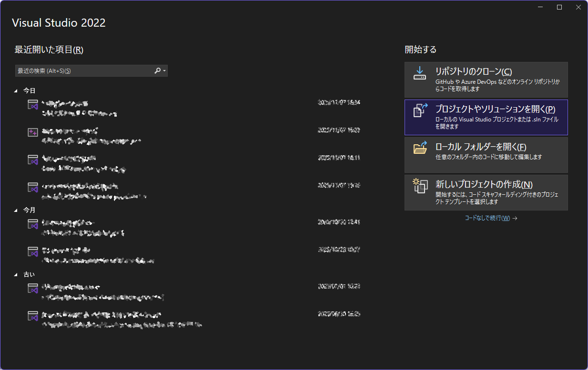Collapse the 今月 group
This screenshot has width=588, height=370.
16,210
